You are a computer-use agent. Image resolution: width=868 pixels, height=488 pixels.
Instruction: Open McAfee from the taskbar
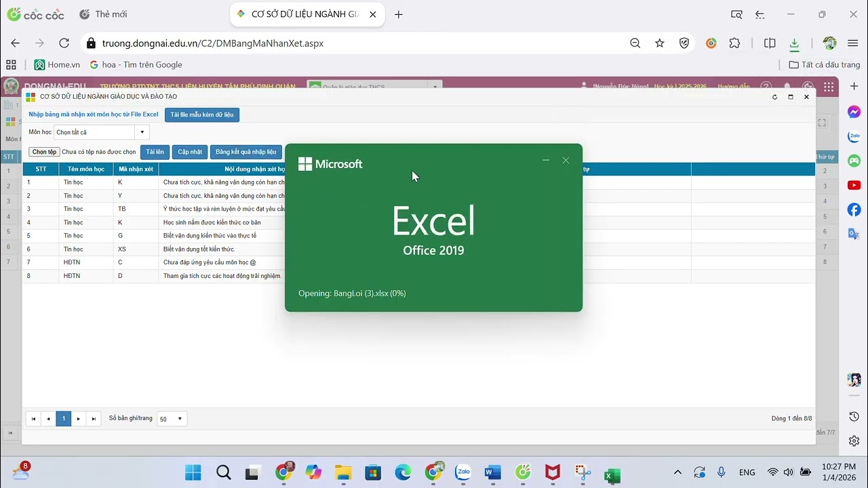553,472
